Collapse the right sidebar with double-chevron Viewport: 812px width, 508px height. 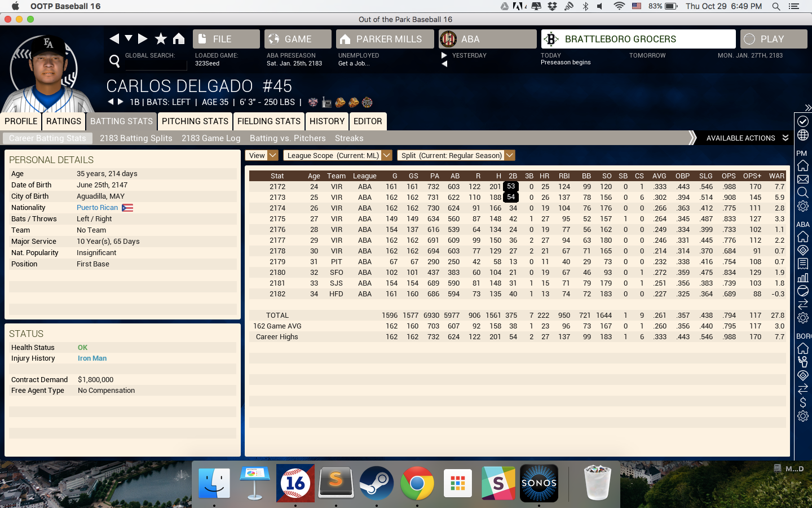[807, 107]
